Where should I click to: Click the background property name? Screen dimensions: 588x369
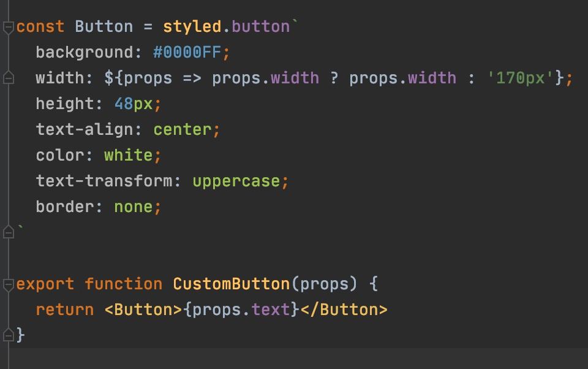84,52
